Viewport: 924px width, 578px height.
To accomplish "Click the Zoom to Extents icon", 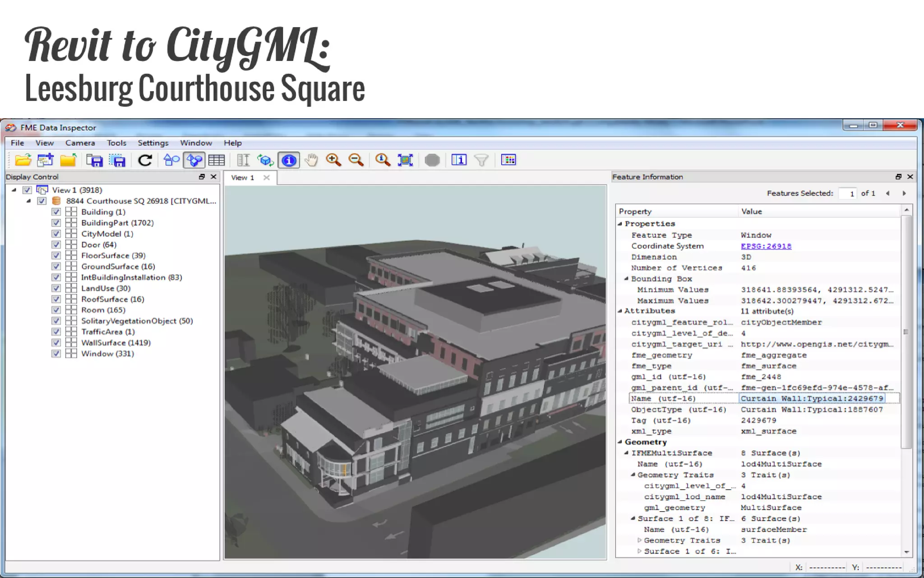I will (x=405, y=160).
